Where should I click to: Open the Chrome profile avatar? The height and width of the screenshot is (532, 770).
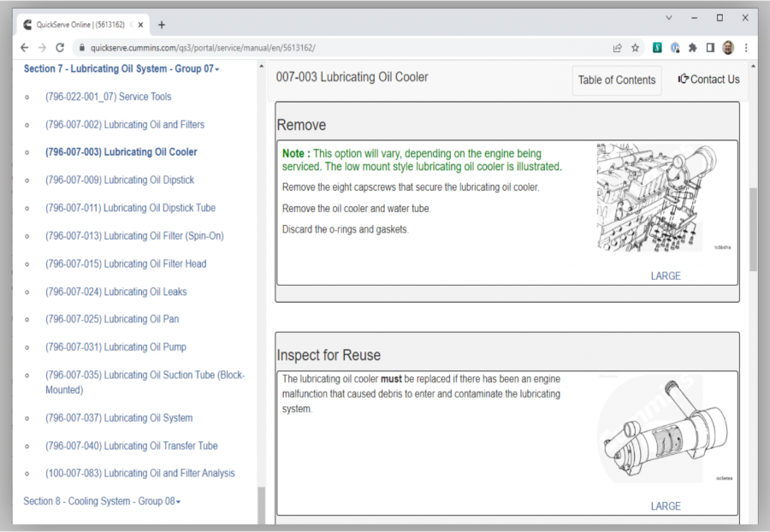728,48
